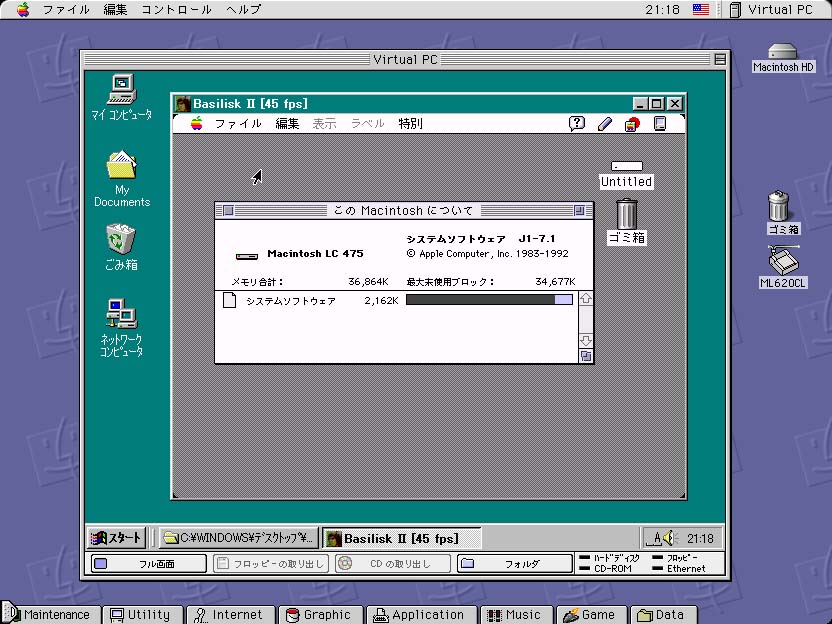Image resolution: width=832 pixels, height=624 pixels.
Task: Open the host Apple menu at top-left
Action: (x=23, y=10)
